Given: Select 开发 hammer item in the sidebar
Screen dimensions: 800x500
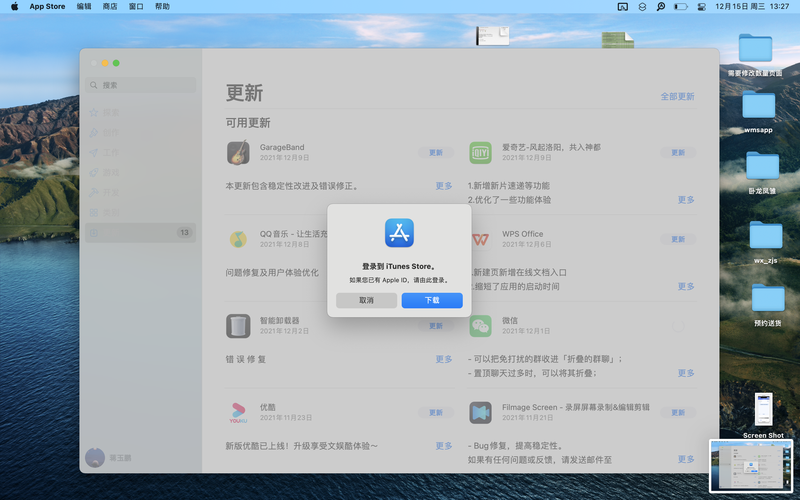Looking at the screenshot, I should [140, 192].
